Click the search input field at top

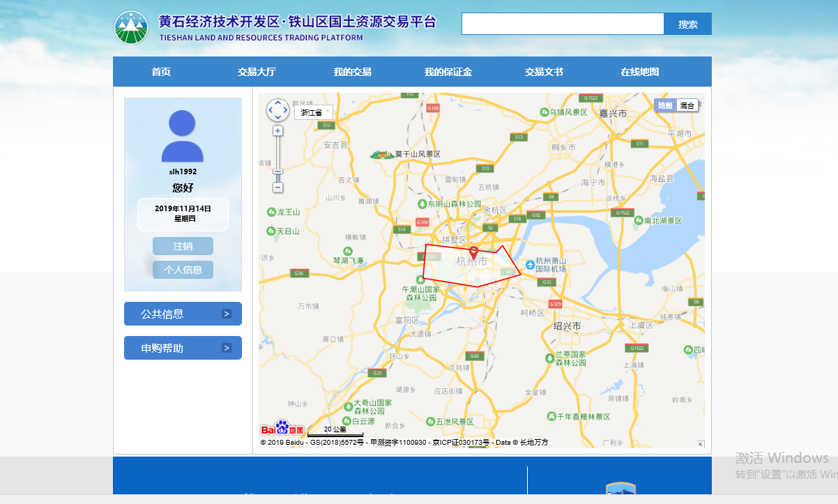pyautogui.click(x=563, y=24)
